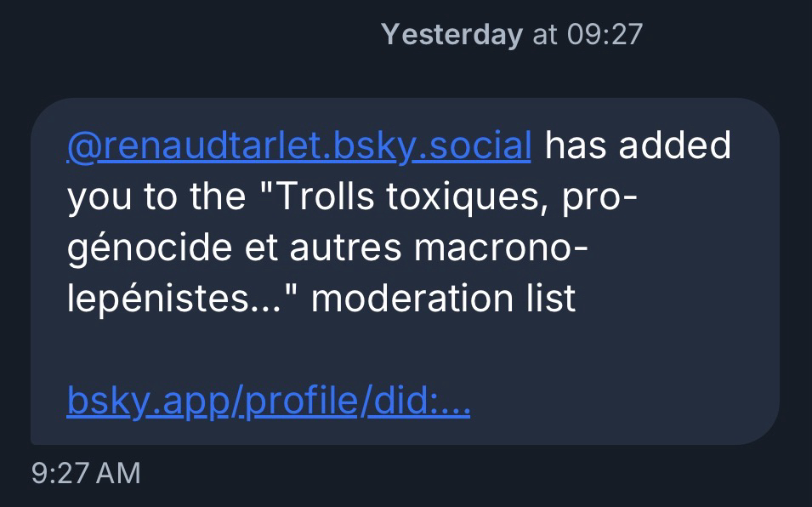Select the "Trolls toxiques, pro-" quoted text
This screenshot has height=507, width=812.
click(448, 197)
